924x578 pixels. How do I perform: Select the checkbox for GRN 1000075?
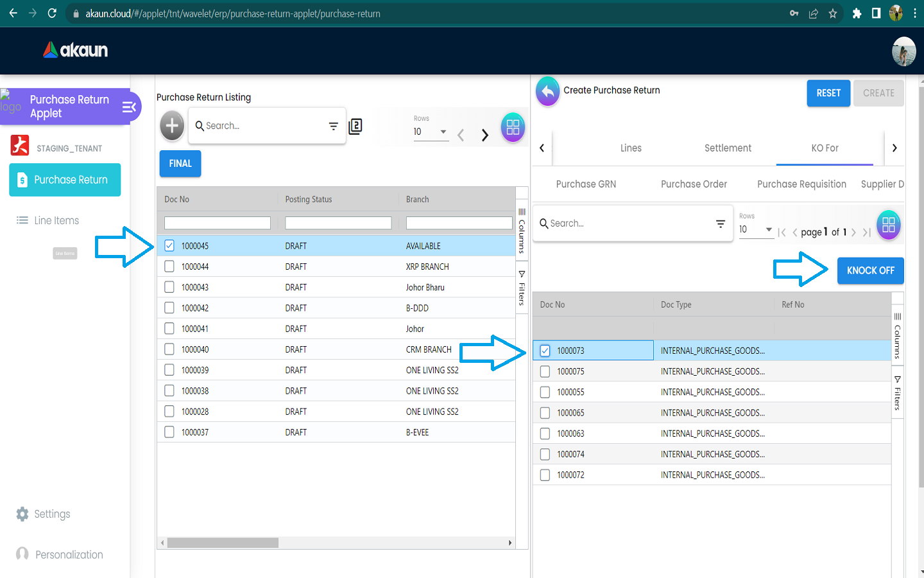545,371
